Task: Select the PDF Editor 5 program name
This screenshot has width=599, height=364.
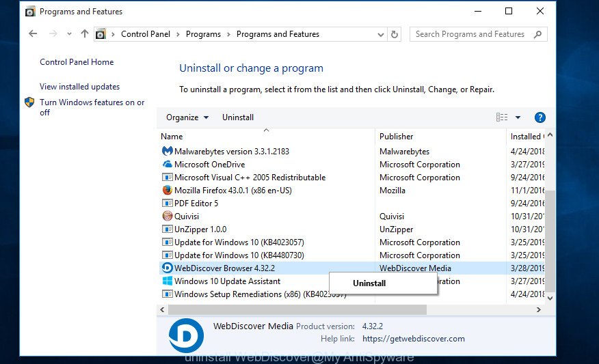Action: [196, 204]
